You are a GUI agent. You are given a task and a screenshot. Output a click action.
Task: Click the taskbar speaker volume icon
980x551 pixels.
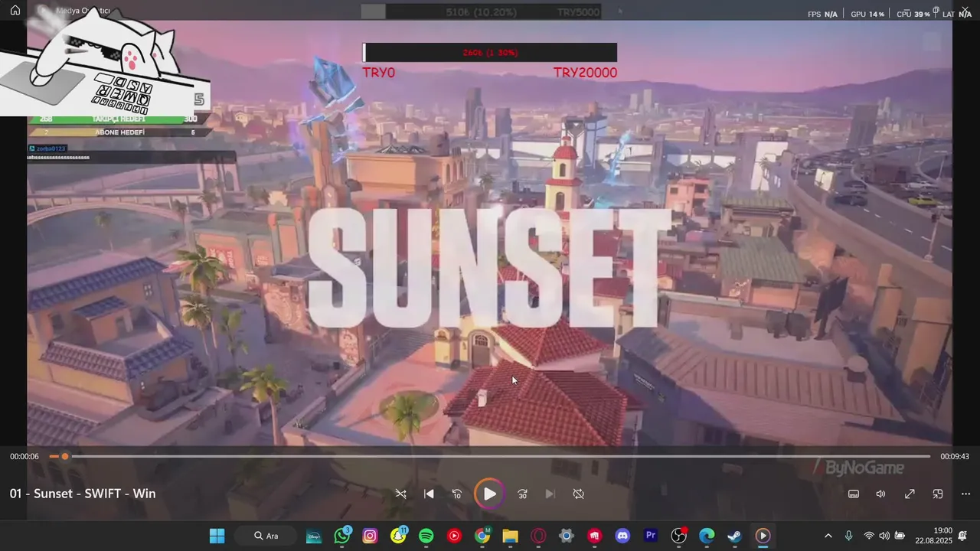pyautogui.click(x=884, y=536)
